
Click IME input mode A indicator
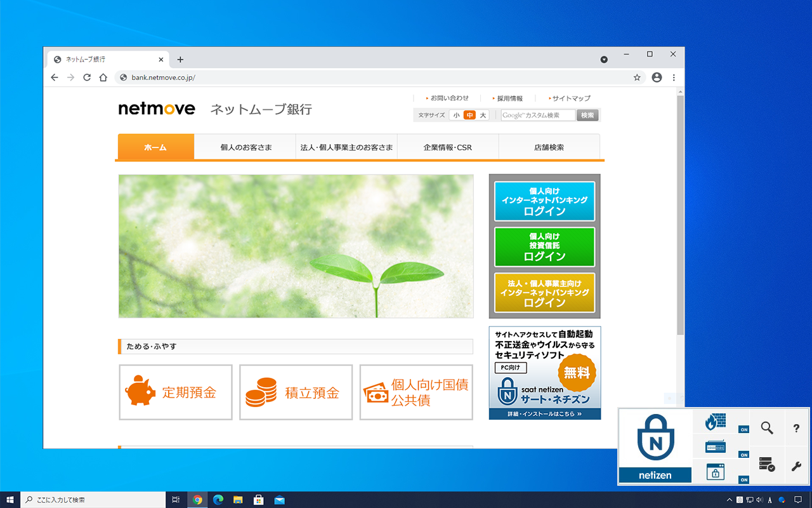[769, 500]
